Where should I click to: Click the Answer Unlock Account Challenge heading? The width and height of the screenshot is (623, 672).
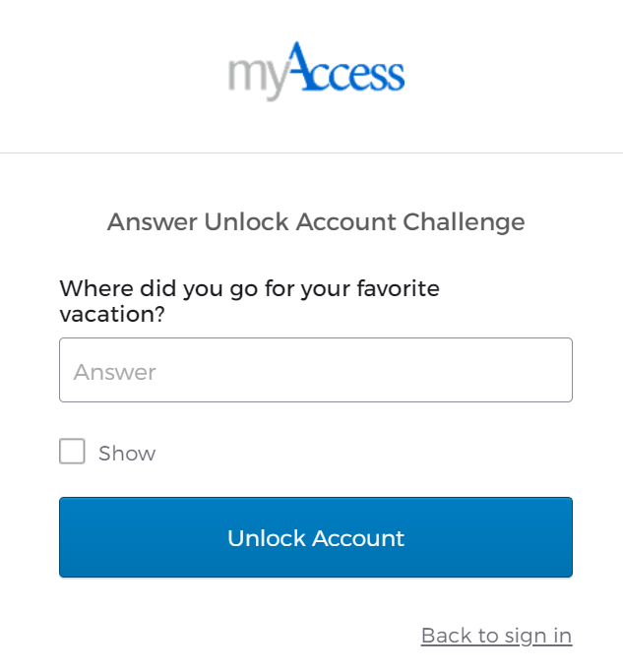coord(316,221)
